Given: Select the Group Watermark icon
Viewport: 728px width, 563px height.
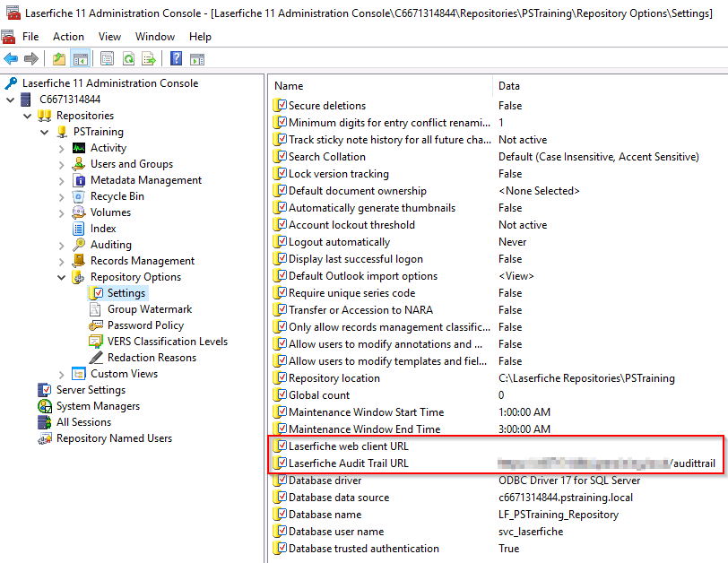Looking at the screenshot, I should click(95, 309).
